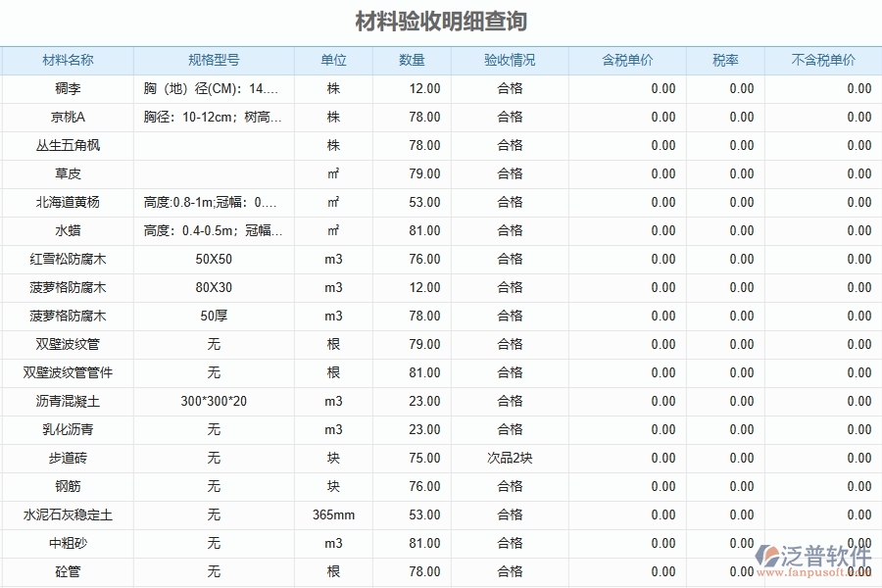Viewport: 882px width, 588px height.
Task: Click the 300*300*20 specification of 沥青混凝土
Action: (x=214, y=401)
